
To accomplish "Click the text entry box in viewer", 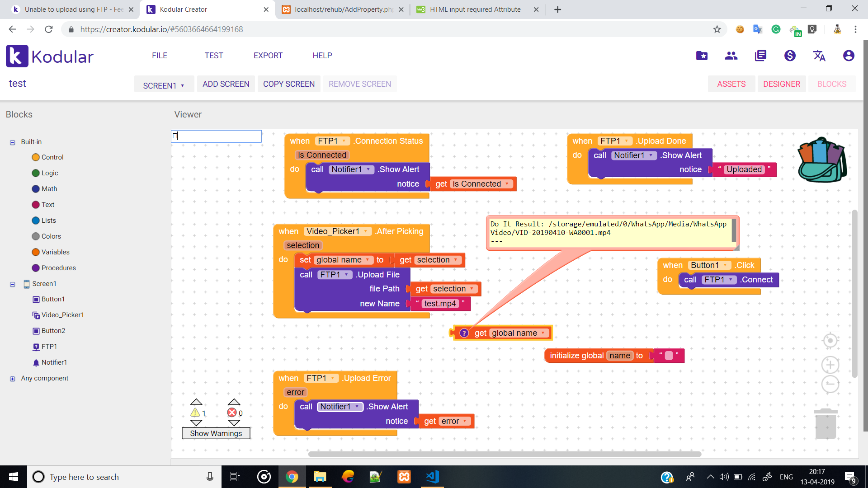I will point(216,136).
